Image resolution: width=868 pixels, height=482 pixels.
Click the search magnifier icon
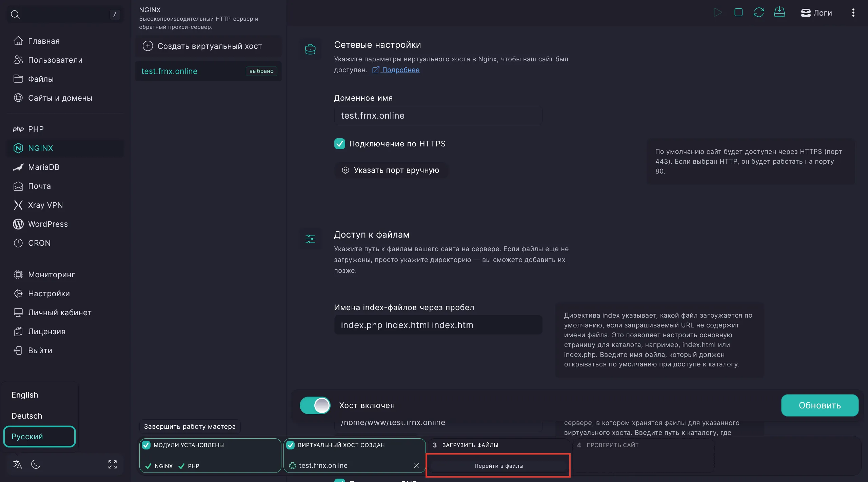click(x=15, y=14)
